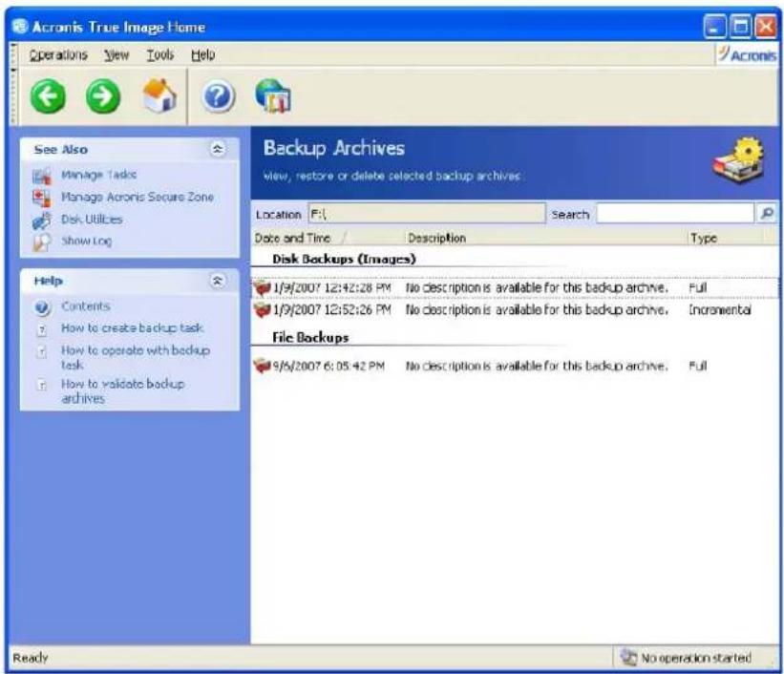Open How to validate backup archives link

(x=122, y=390)
